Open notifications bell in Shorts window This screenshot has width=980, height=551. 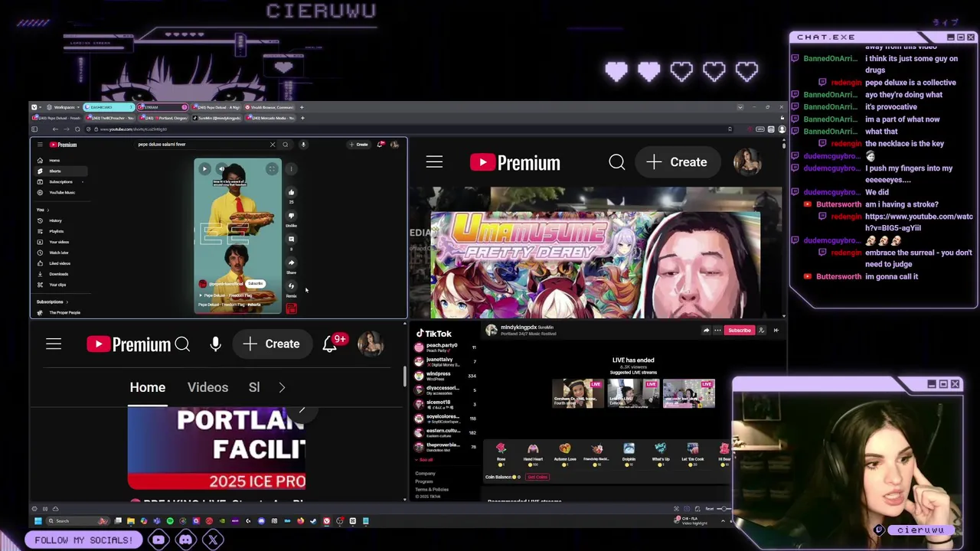click(381, 145)
